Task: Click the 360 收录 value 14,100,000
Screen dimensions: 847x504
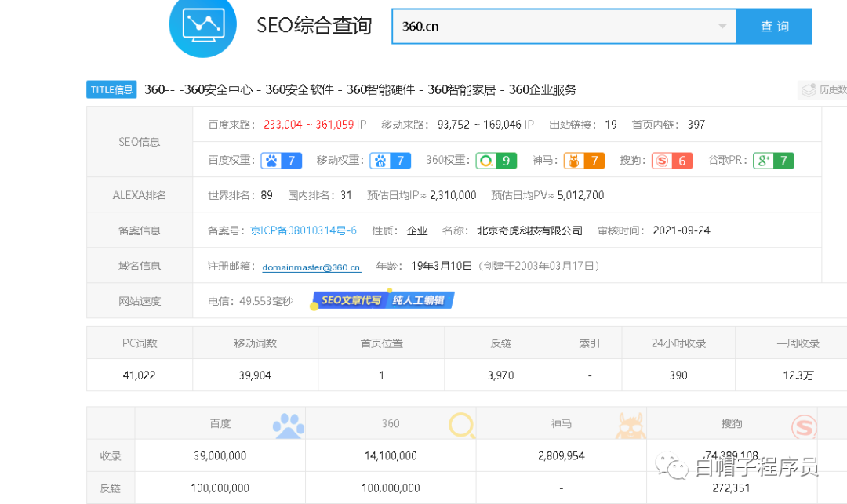Action: coord(391,455)
